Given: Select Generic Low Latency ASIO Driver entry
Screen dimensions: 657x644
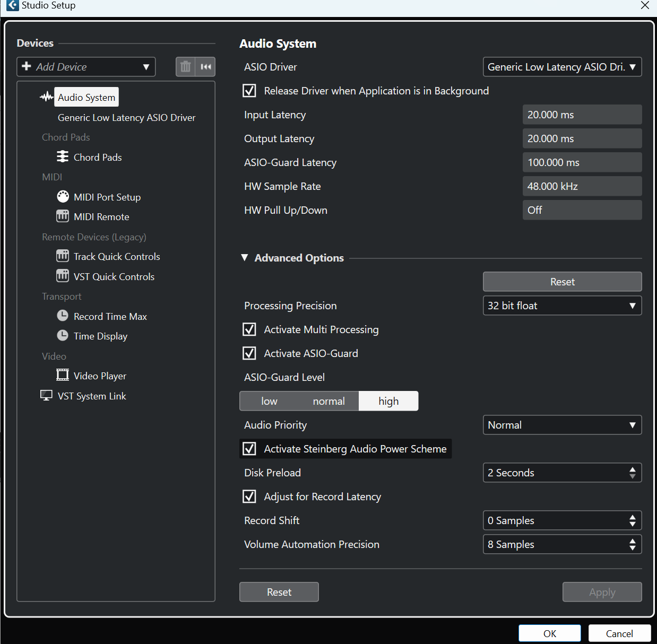Looking at the screenshot, I should pos(126,117).
